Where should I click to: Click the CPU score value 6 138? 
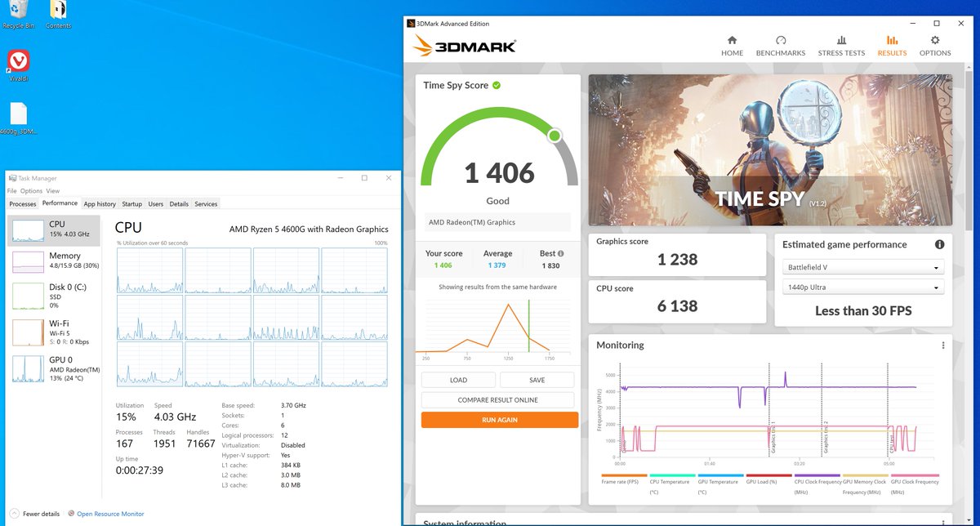point(678,306)
